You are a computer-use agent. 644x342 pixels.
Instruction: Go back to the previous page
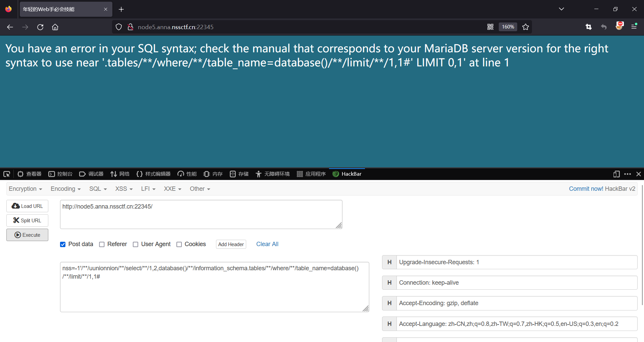(x=10, y=27)
